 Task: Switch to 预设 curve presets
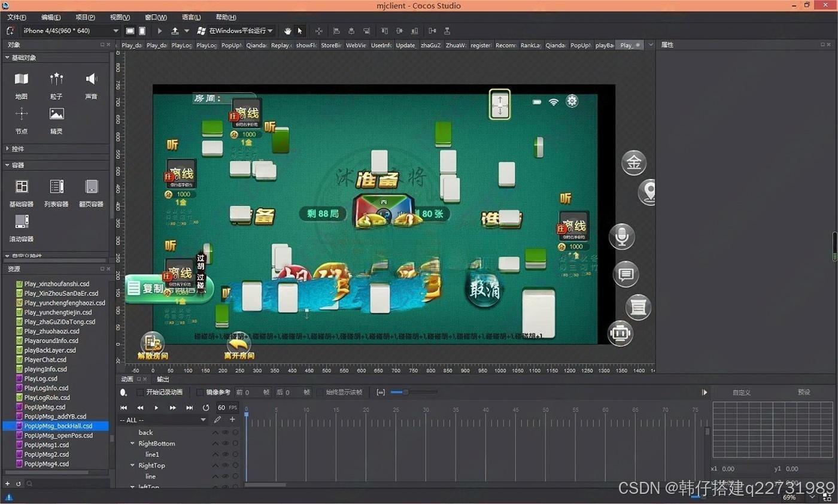point(804,392)
